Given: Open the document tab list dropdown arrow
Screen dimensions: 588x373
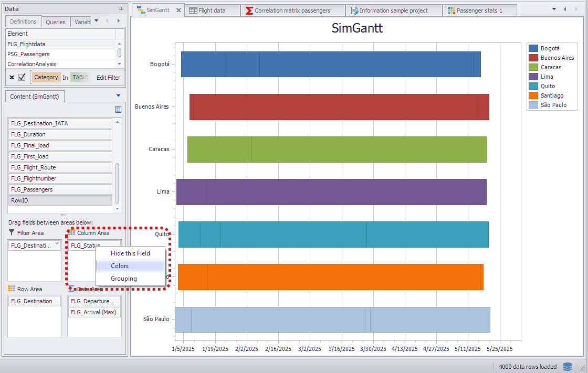Looking at the screenshot, I should 553,9.
